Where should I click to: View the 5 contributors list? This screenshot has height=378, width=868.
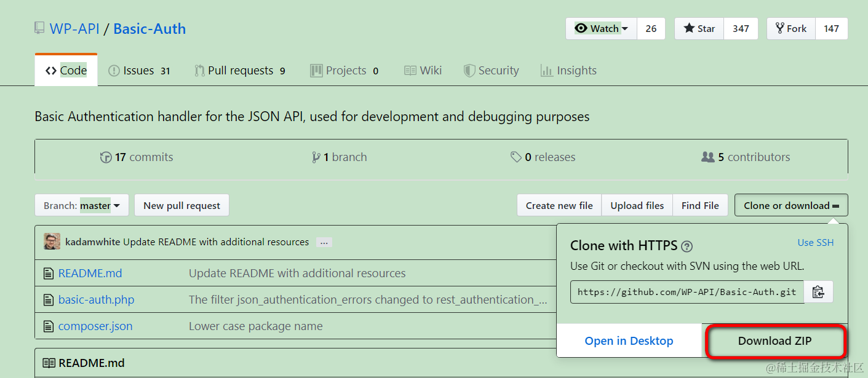pos(746,157)
